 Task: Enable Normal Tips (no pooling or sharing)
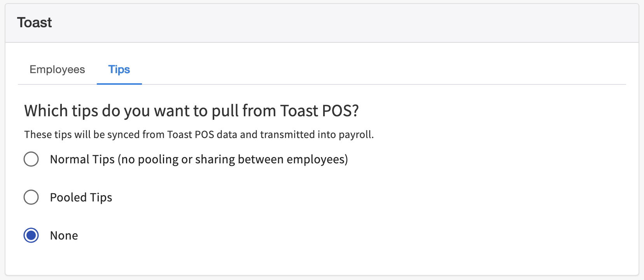coord(31,159)
